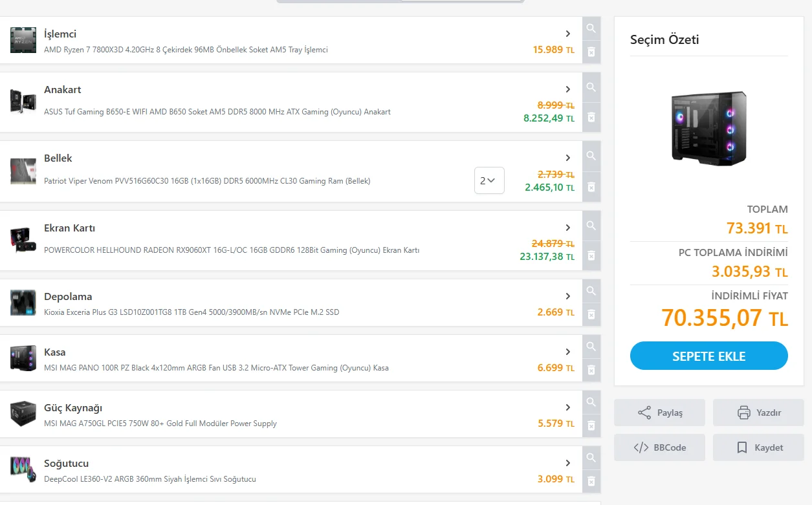Open the Bellek quantity dropdown showing 2
Image resolution: width=812 pixels, height=505 pixels.
(x=489, y=180)
